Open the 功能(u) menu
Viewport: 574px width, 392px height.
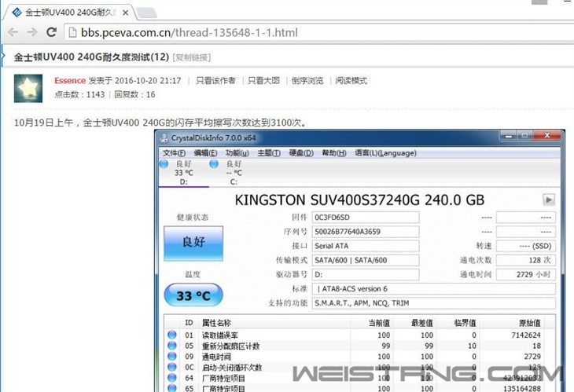point(237,153)
